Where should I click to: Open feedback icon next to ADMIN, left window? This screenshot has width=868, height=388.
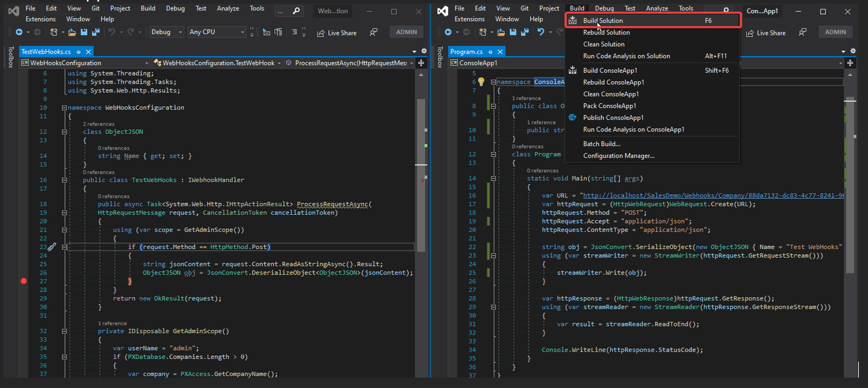(x=373, y=32)
